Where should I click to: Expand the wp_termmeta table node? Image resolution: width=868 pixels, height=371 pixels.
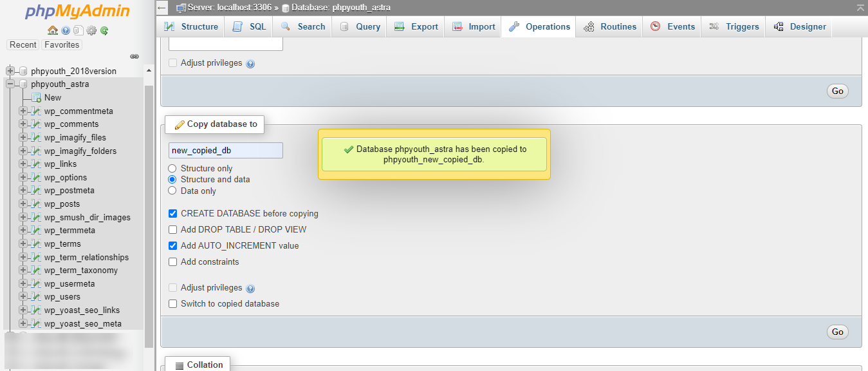click(x=23, y=230)
